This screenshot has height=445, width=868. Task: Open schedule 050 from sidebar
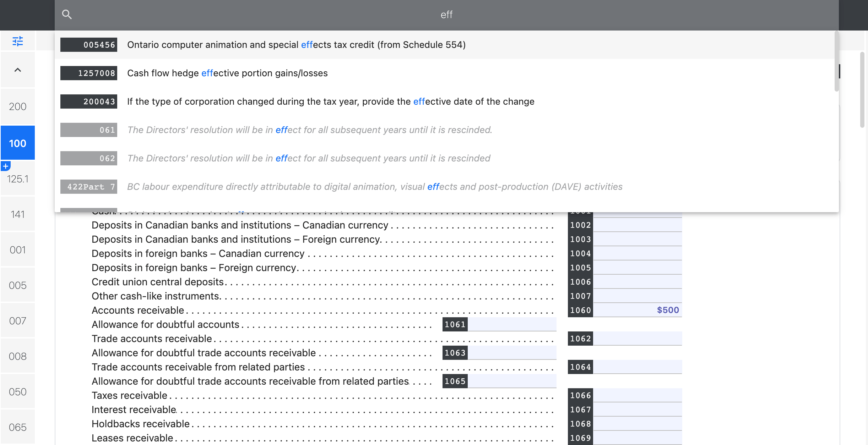click(x=17, y=392)
